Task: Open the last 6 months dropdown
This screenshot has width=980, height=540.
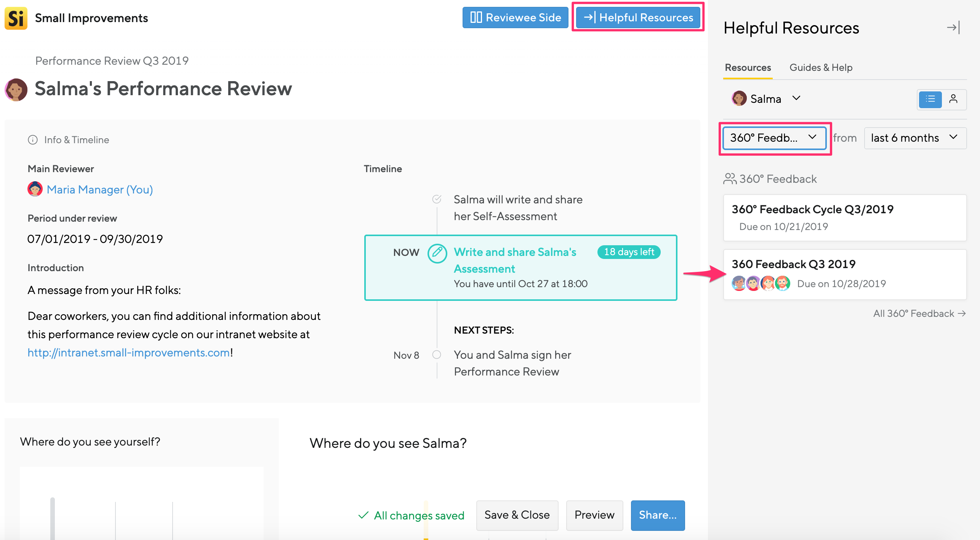Action: [x=915, y=138]
